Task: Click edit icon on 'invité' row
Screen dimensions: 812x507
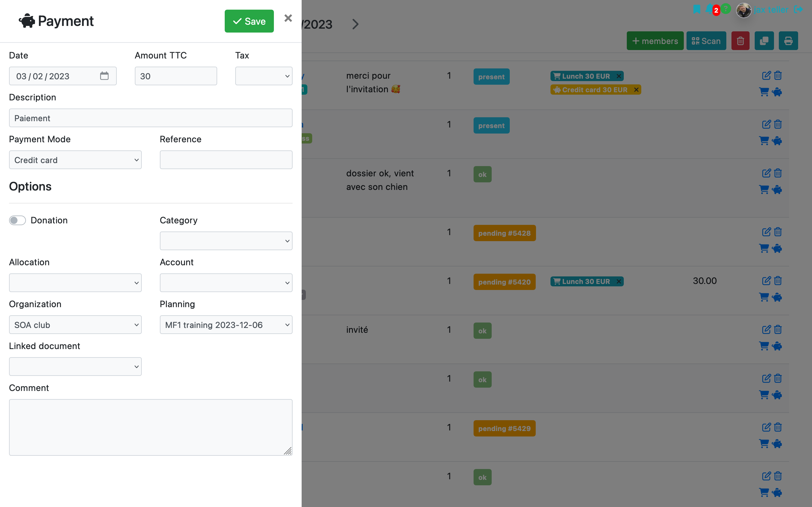Action: 766,330
